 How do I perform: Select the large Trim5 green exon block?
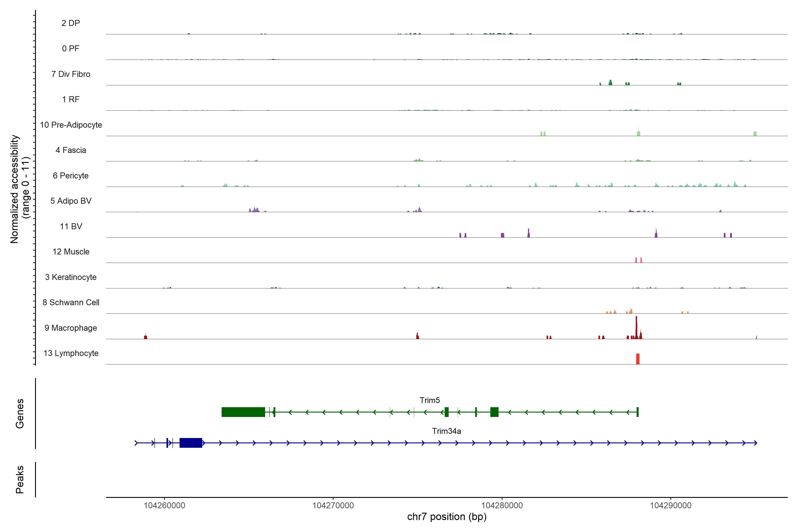pos(243,412)
